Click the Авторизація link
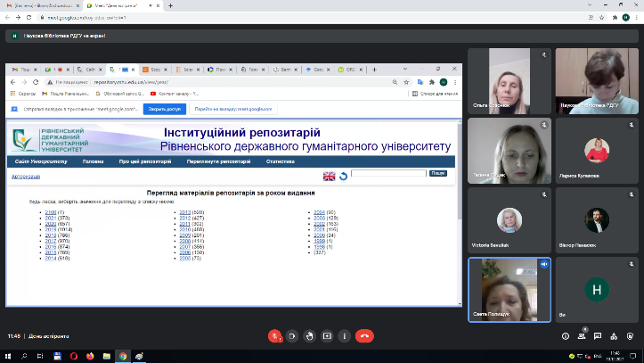This screenshot has width=644, height=363. [x=26, y=177]
